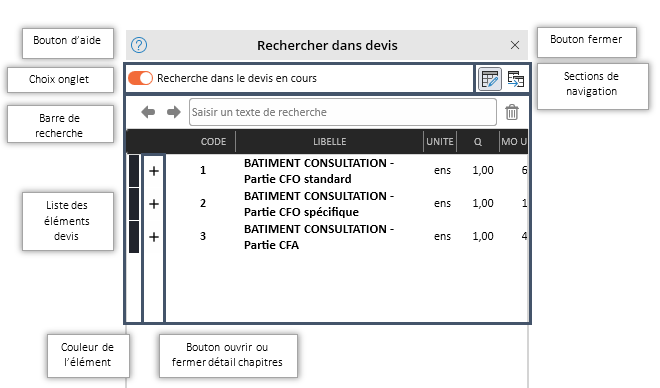Select the table edit navigation icon
The width and height of the screenshot is (660, 388).
point(490,79)
